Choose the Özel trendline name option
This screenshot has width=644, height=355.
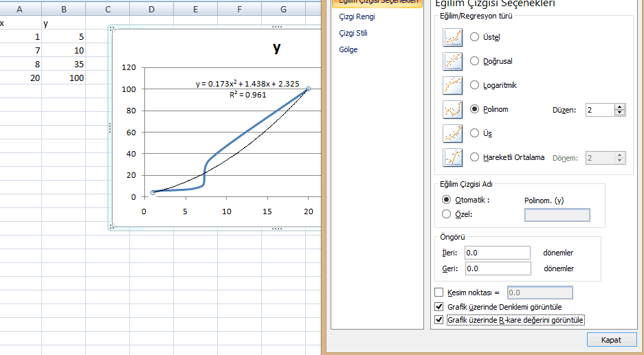(447, 214)
